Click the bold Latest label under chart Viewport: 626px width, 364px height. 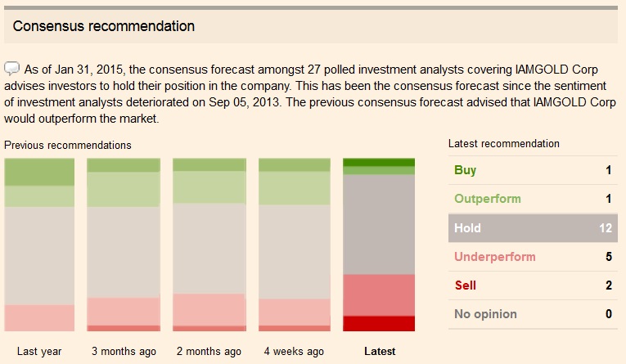379,351
